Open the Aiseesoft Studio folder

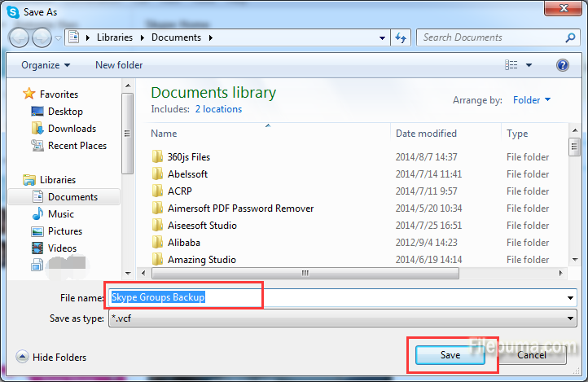pyautogui.click(x=202, y=226)
